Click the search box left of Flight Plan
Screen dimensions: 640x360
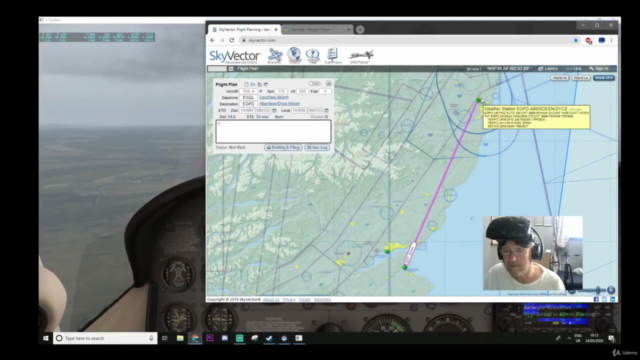click(x=217, y=69)
